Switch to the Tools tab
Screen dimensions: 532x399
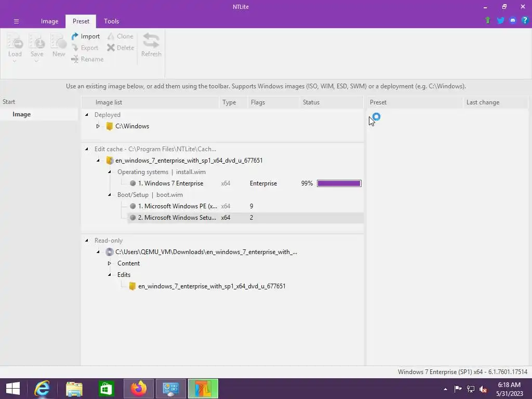[x=111, y=21]
